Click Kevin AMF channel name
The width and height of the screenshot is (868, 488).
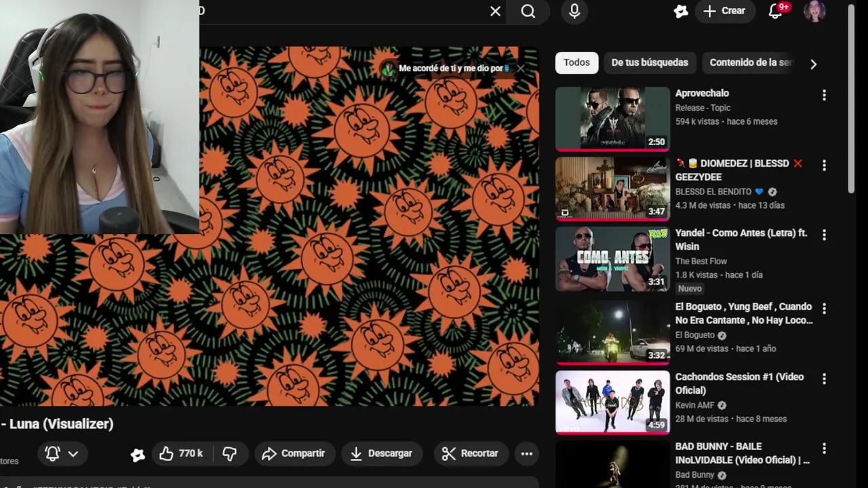click(x=694, y=405)
